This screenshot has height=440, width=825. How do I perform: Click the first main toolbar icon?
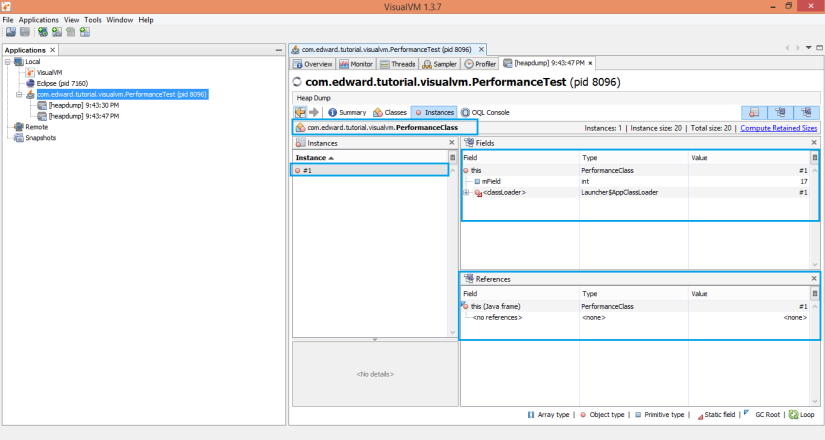[x=10, y=32]
